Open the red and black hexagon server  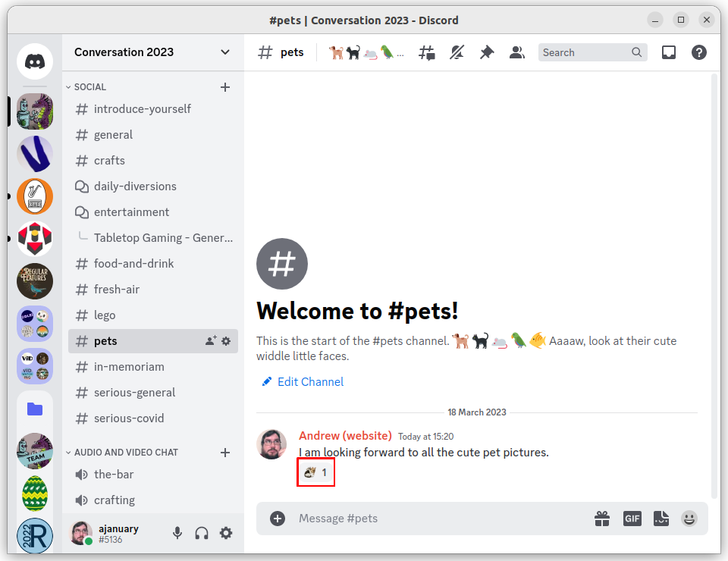click(35, 239)
